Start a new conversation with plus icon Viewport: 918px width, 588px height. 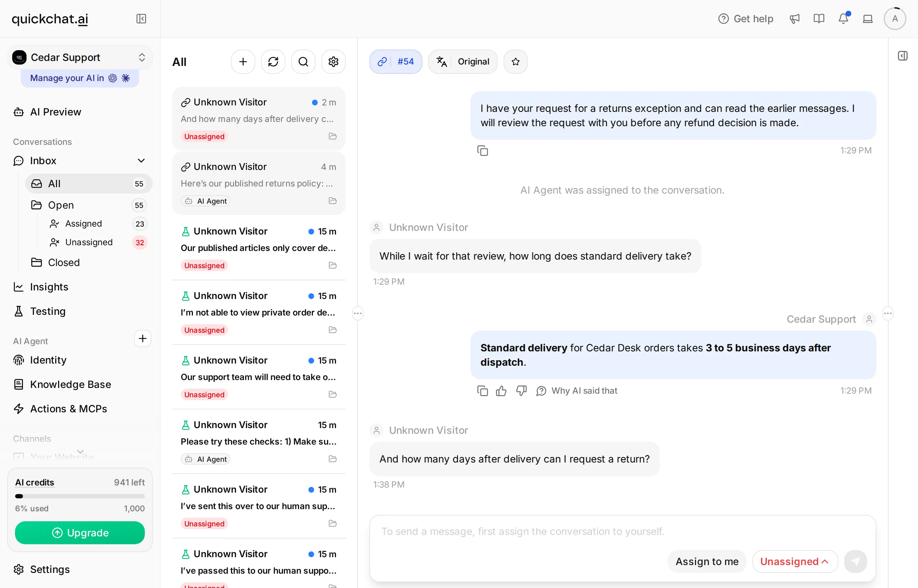point(243,61)
